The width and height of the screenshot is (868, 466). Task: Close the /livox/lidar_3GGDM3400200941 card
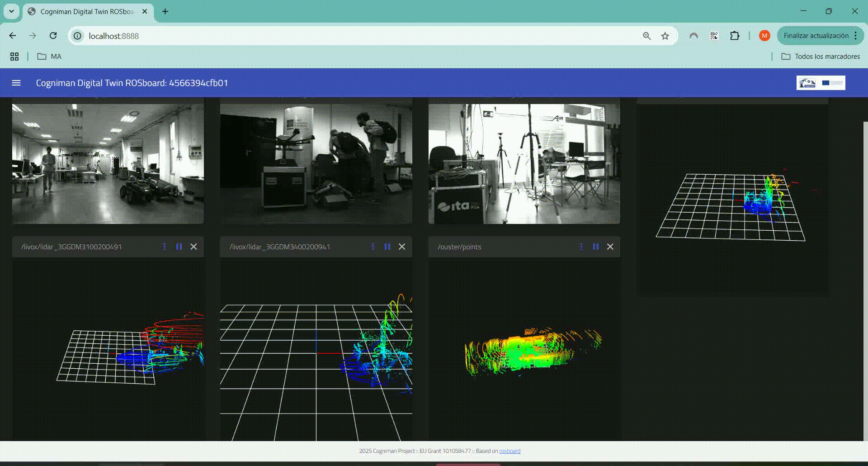tap(402, 247)
